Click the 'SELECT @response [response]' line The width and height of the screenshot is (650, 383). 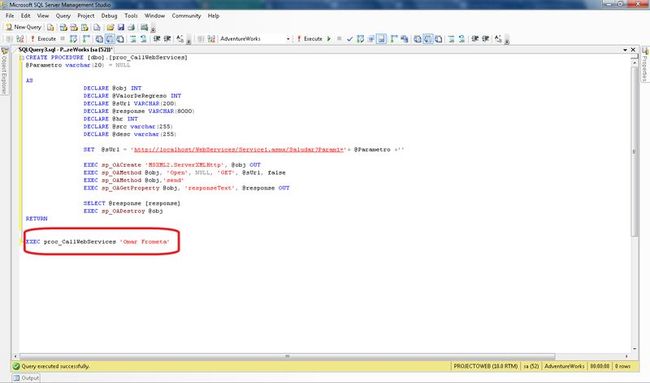pyautogui.click(x=132, y=204)
